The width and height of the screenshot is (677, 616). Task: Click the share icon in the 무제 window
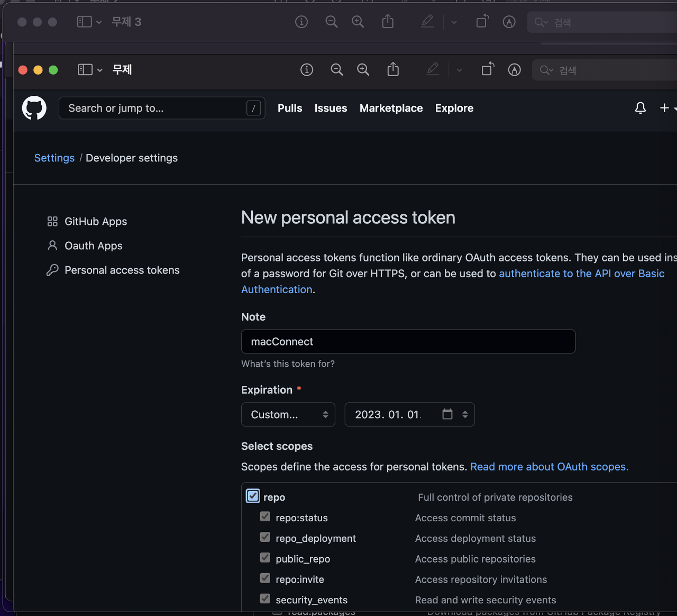(393, 69)
